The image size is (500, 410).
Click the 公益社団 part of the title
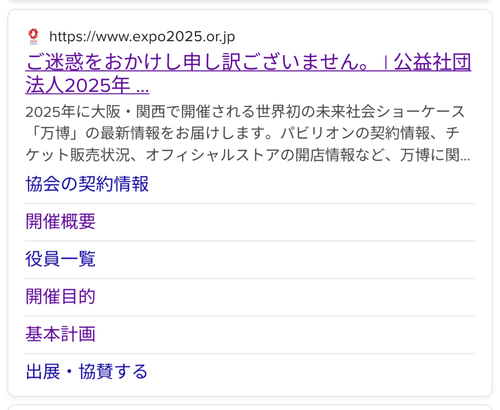point(433,62)
